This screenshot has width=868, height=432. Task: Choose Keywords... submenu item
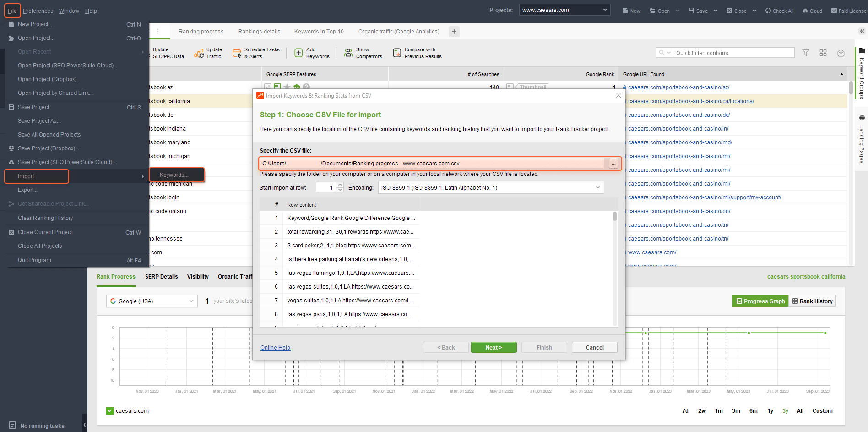point(176,175)
